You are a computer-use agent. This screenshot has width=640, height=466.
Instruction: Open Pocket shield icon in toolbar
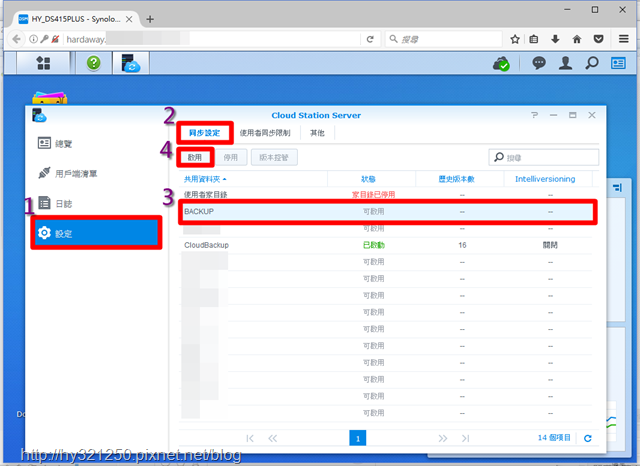coord(598,39)
